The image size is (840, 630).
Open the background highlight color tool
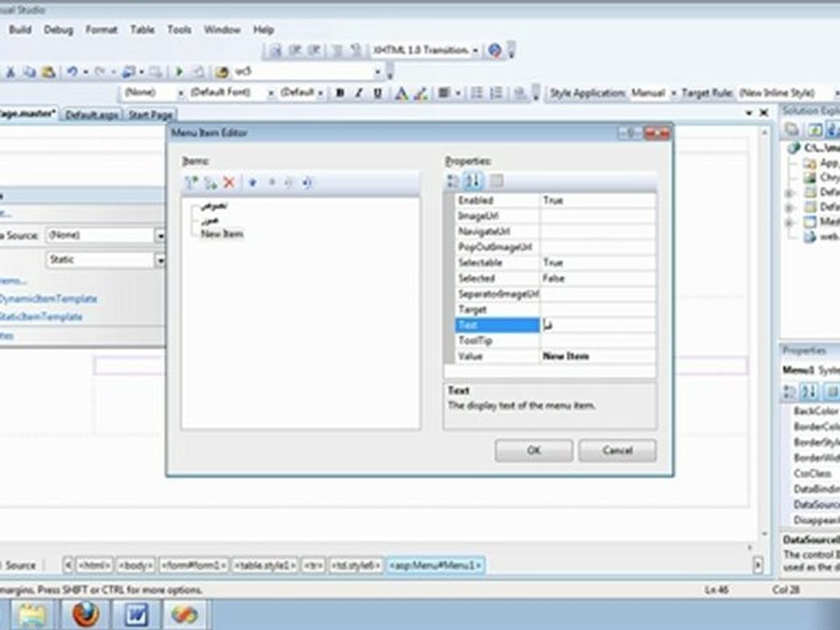(421, 94)
